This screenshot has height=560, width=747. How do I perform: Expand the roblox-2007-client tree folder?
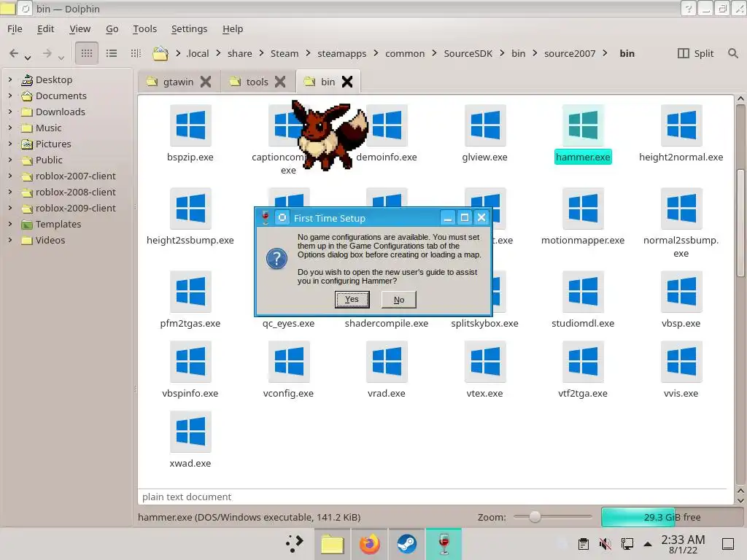click(x=10, y=176)
